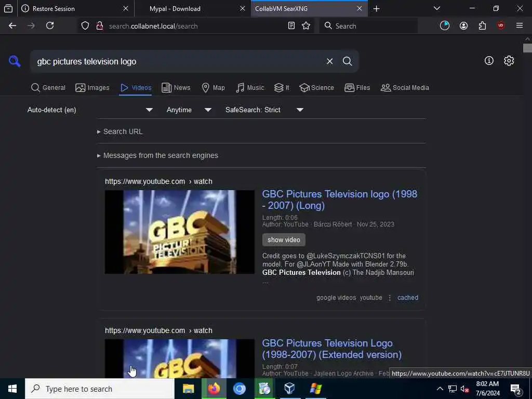The width and height of the screenshot is (532, 399).
Task: Select the It search category
Action: 282,88
